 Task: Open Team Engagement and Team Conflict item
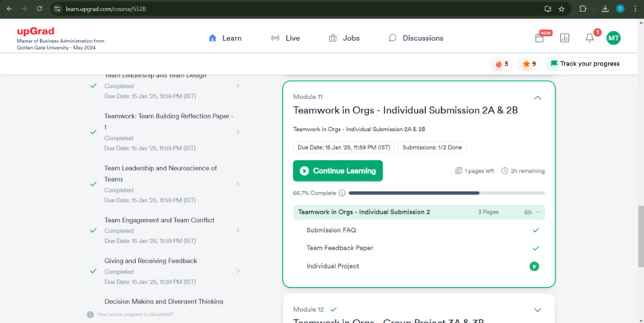tap(159, 221)
